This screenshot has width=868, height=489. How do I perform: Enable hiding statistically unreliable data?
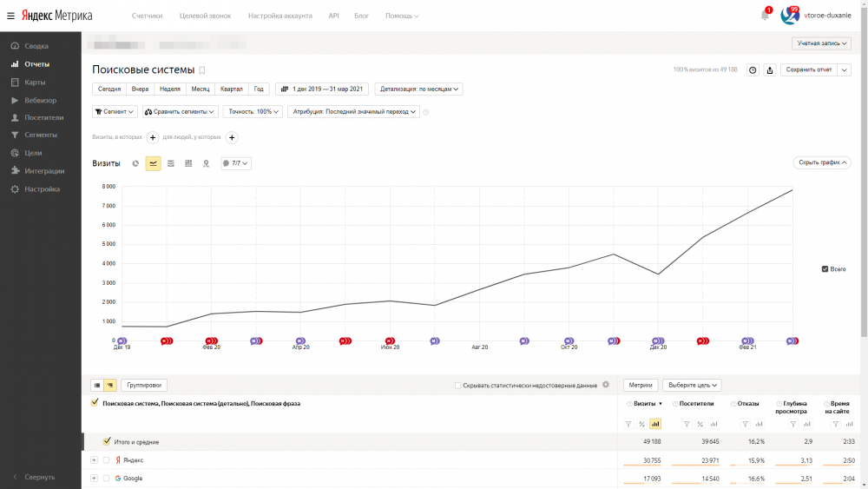coord(457,385)
